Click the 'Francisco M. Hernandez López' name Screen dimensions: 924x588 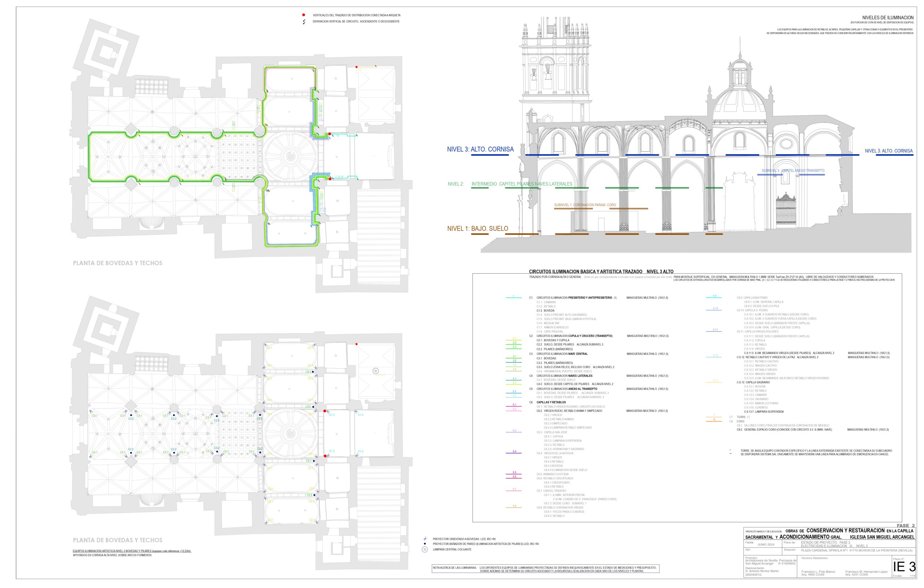[866, 572]
